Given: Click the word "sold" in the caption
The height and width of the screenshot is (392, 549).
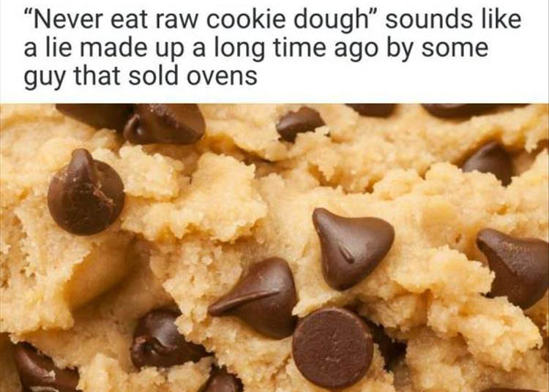Looking at the screenshot, I should [x=154, y=75].
